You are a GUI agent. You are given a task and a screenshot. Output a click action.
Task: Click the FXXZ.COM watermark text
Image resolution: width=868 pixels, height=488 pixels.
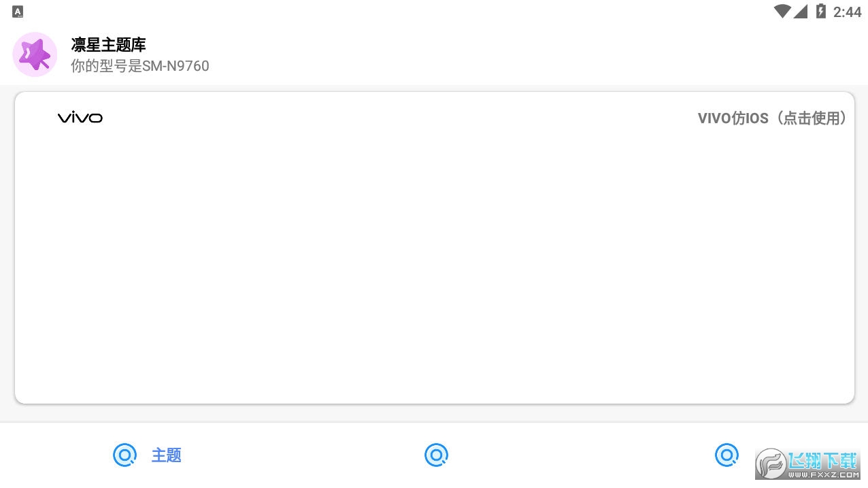[x=824, y=476]
